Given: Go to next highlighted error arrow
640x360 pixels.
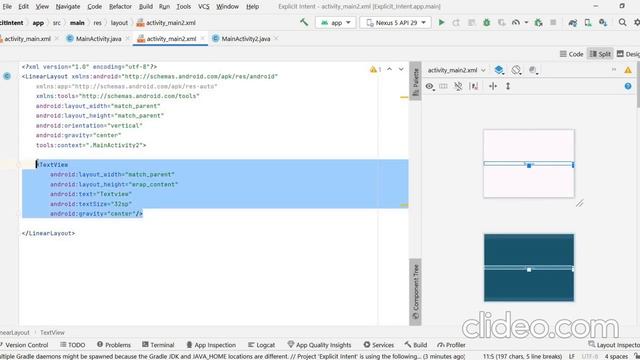Looking at the screenshot, I should point(401,69).
